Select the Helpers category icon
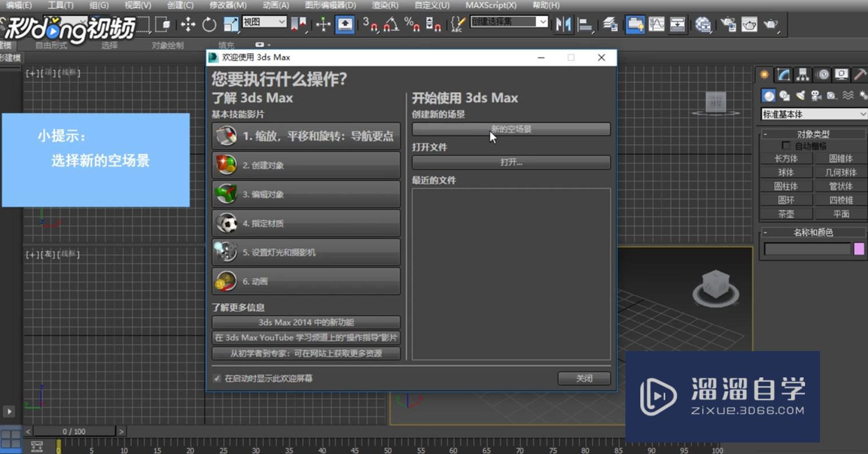 (x=831, y=95)
